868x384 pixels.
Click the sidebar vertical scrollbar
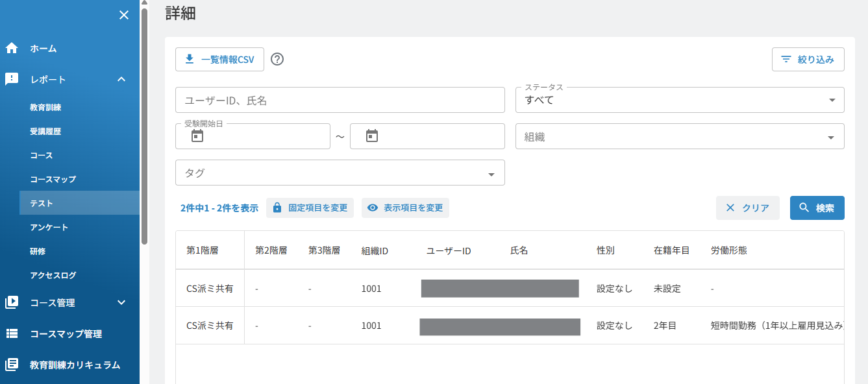pos(144,126)
